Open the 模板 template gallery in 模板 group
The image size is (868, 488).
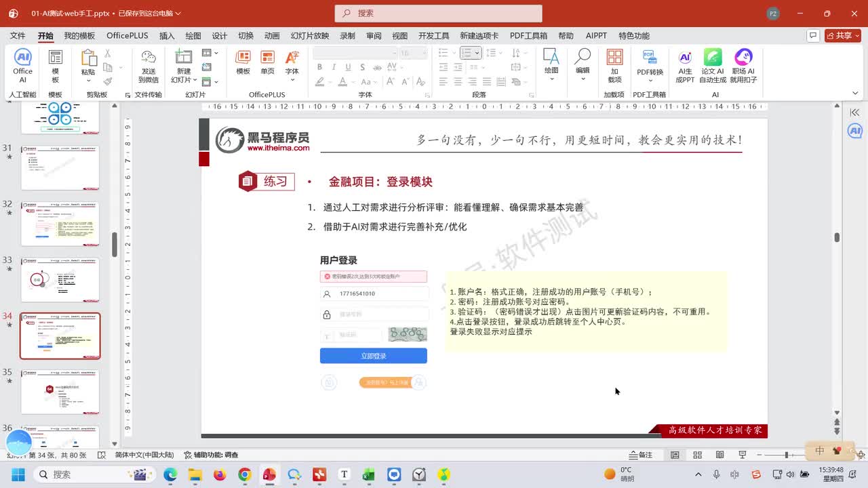[56, 66]
